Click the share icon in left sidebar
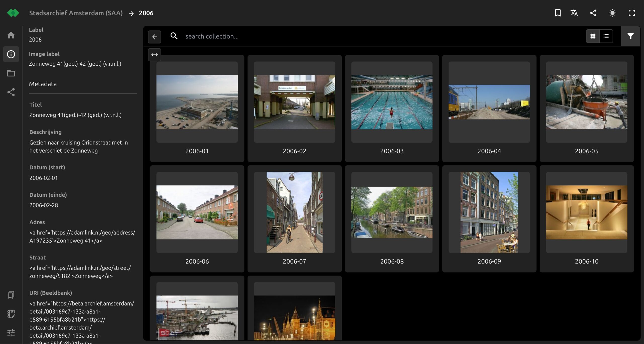The width and height of the screenshot is (644, 344). [11, 92]
